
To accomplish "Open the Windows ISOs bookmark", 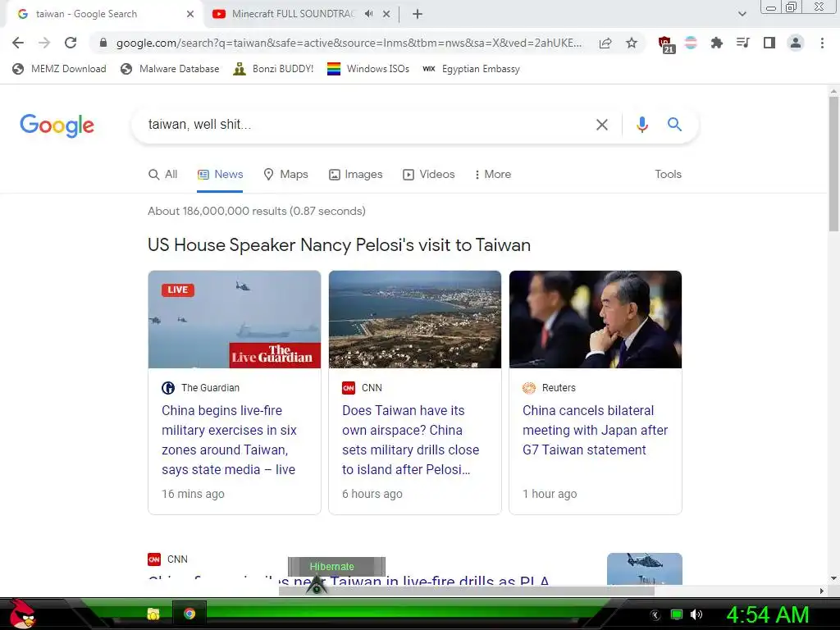I will click(368, 69).
